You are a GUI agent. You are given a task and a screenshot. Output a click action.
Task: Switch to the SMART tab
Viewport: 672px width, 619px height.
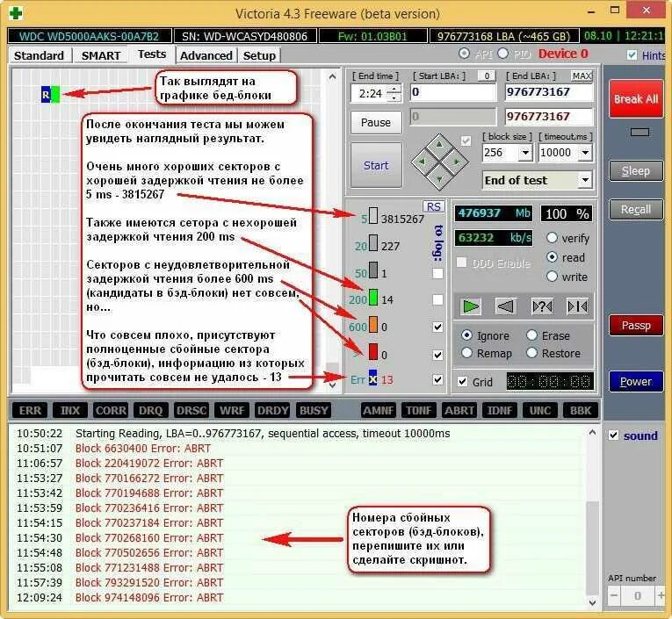pos(101,55)
